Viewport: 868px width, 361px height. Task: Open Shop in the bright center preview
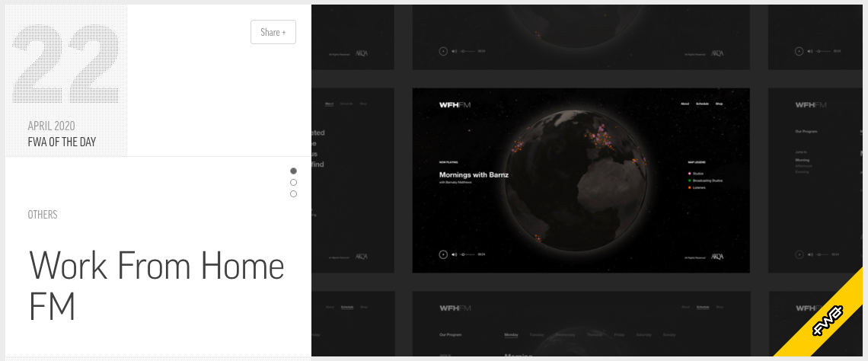pos(719,104)
